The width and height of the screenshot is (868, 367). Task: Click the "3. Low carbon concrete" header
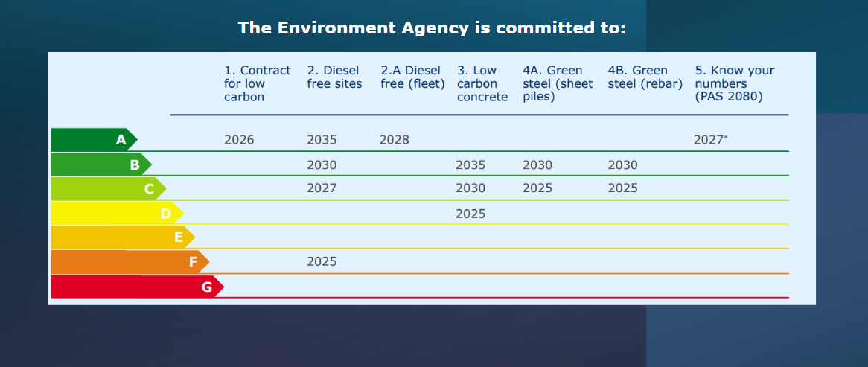point(482,83)
